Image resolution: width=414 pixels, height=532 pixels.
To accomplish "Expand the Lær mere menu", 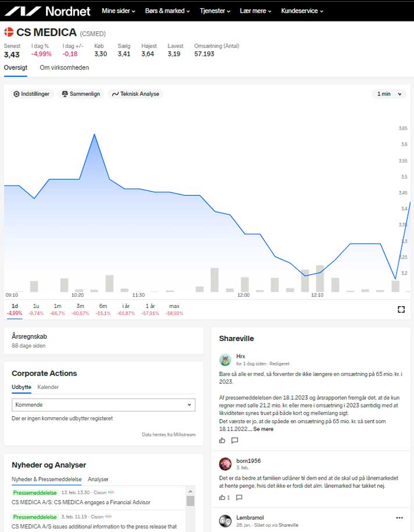I will pyautogui.click(x=255, y=11).
